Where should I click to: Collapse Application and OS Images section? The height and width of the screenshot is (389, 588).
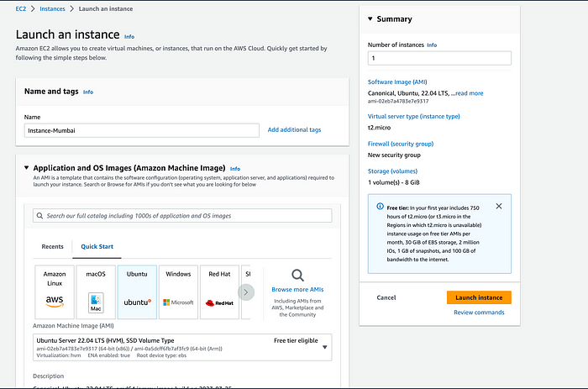26,168
